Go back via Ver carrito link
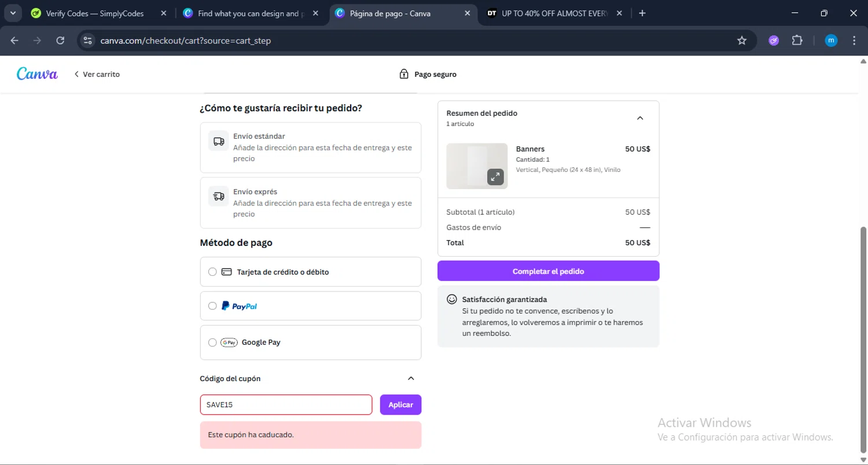Viewport: 868px width, 465px height. point(97,74)
